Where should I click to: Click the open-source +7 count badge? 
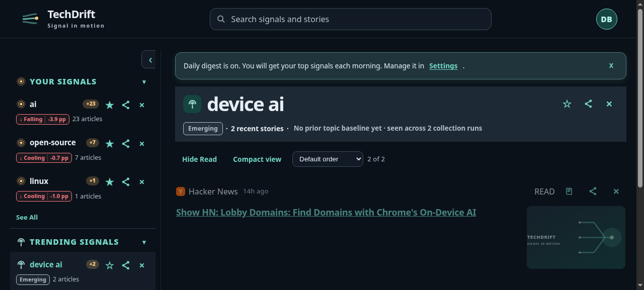point(93,143)
